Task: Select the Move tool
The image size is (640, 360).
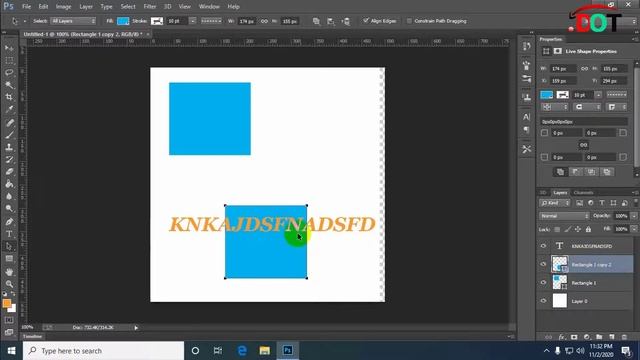Action: 9,48
